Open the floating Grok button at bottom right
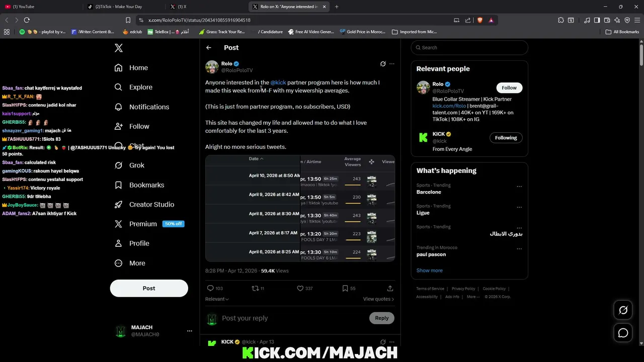 (x=623, y=310)
